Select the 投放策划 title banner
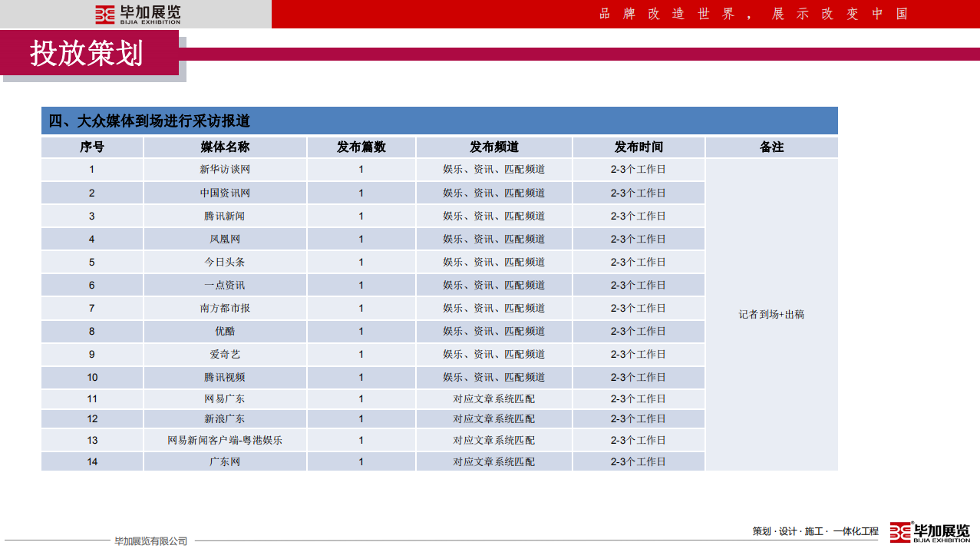This screenshot has width=980, height=552. coord(87,54)
